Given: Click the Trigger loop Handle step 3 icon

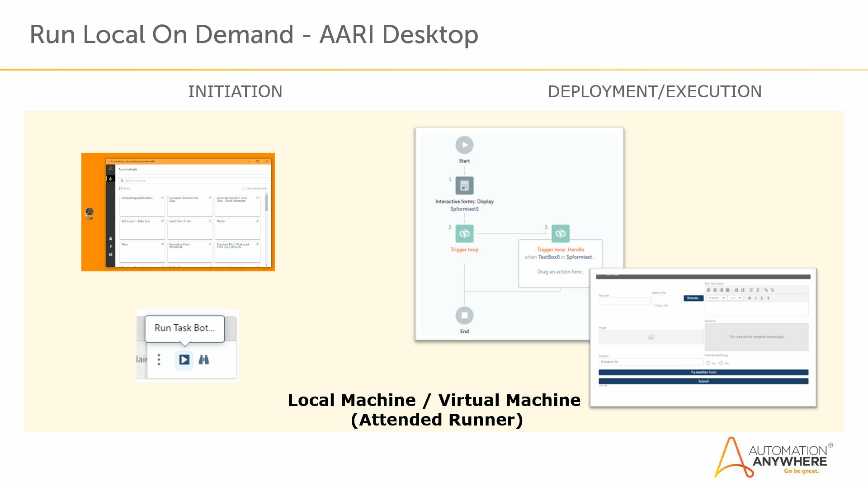Looking at the screenshot, I should [x=561, y=233].
